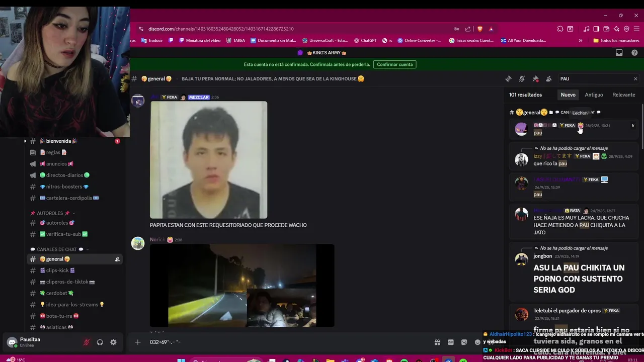Open the GIF picker icon
Image resolution: width=644 pixels, height=362 pixels.
tap(451, 342)
